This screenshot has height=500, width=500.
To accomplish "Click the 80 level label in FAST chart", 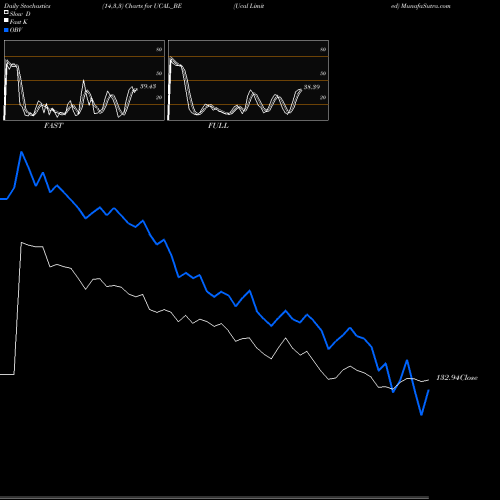I will point(159,49).
